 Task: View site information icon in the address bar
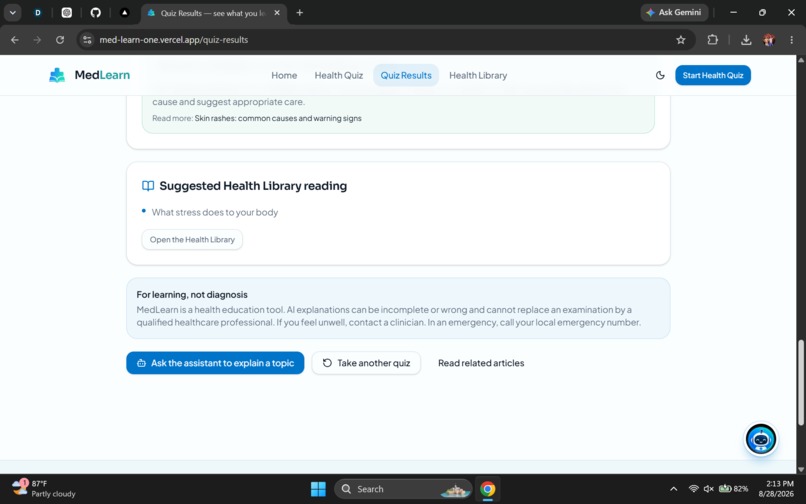tap(87, 40)
